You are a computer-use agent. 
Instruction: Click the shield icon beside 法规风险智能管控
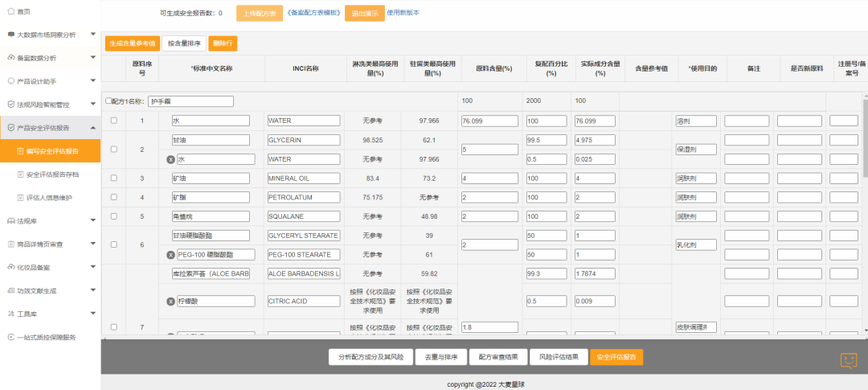click(x=11, y=105)
